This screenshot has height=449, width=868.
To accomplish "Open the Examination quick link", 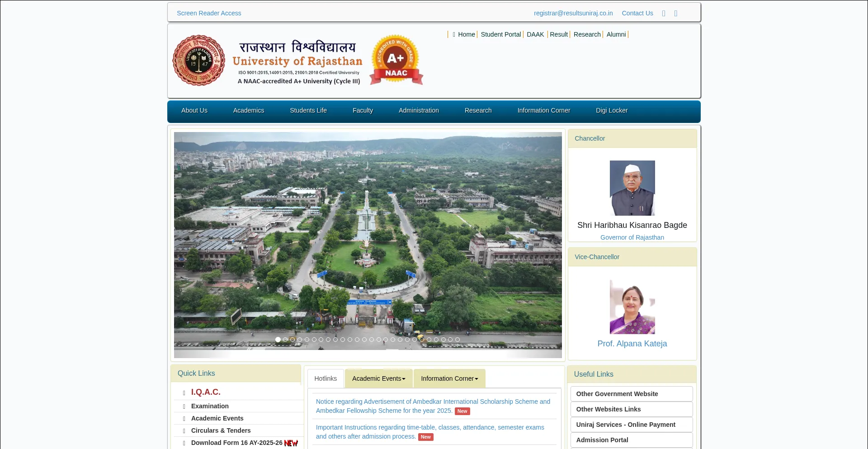I will (x=210, y=406).
